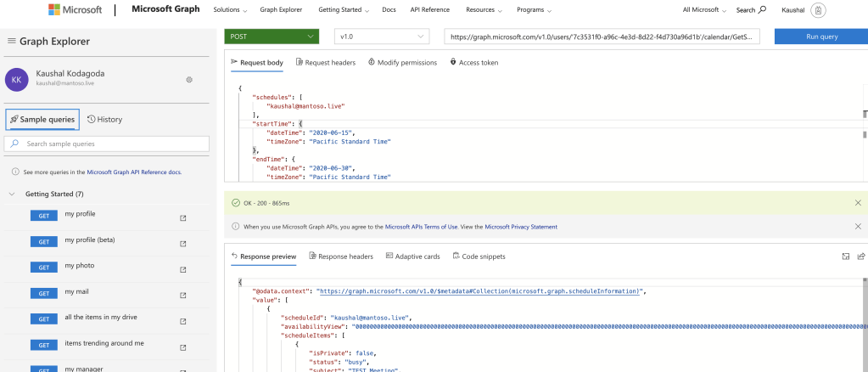Open the POST HTTP method dropdown
This screenshot has height=372, width=868.
coord(272,37)
